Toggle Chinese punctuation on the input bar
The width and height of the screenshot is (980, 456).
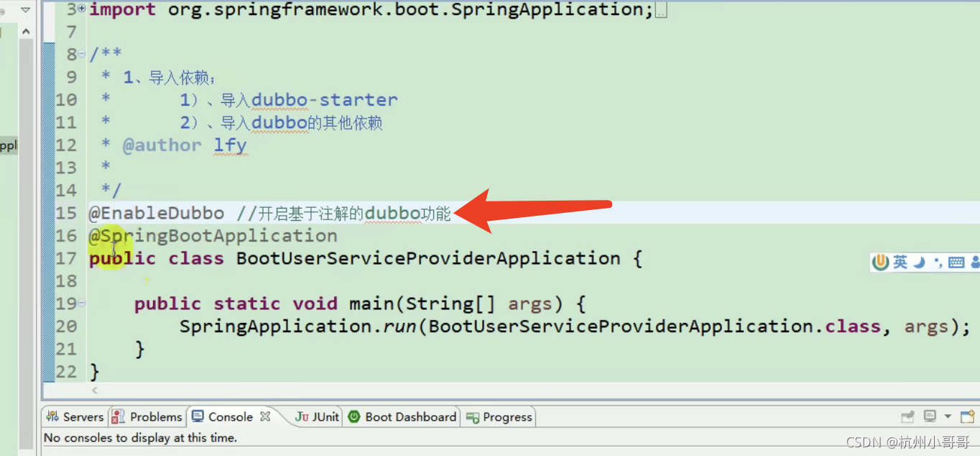pyautogui.click(x=939, y=263)
